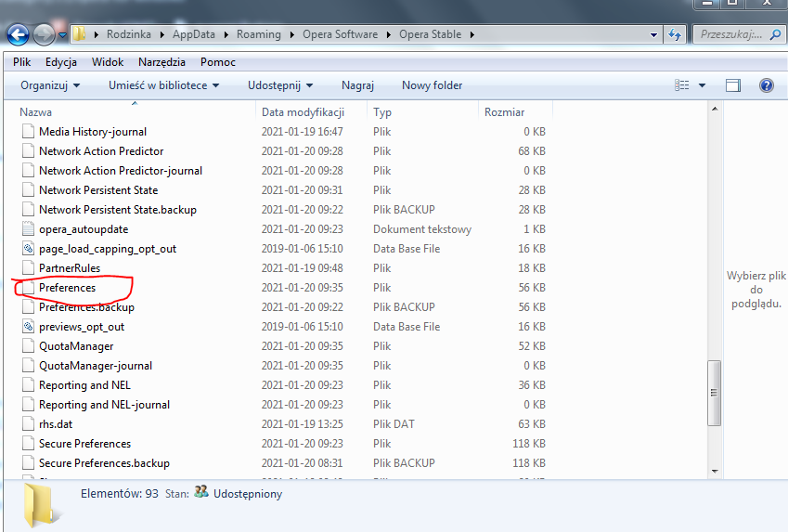The height and width of the screenshot is (532, 788).
Task: Click the file list scrollbar thumb
Action: 714,393
